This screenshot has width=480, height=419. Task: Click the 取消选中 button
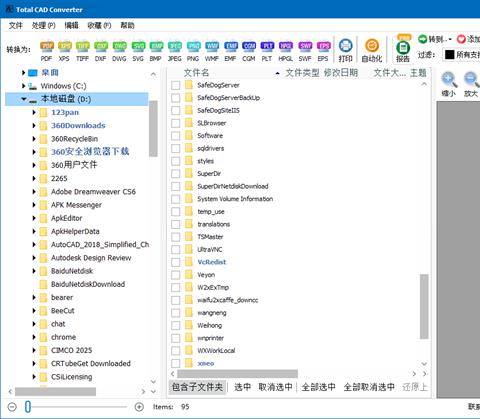click(275, 387)
